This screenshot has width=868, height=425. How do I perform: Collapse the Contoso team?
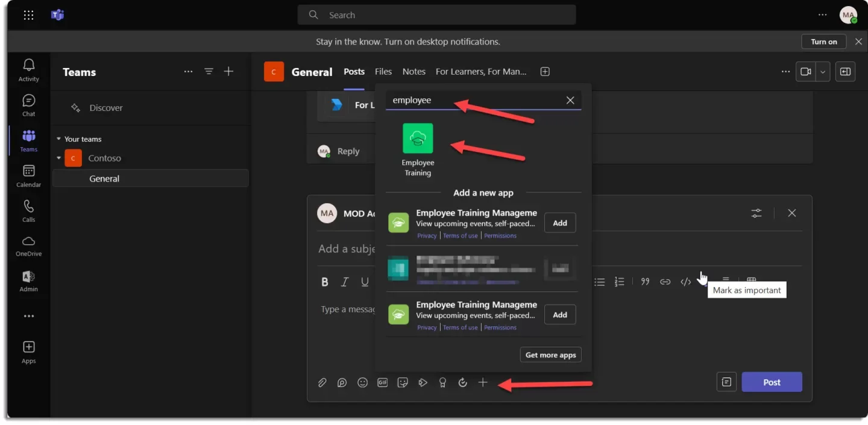click(58, 158)
